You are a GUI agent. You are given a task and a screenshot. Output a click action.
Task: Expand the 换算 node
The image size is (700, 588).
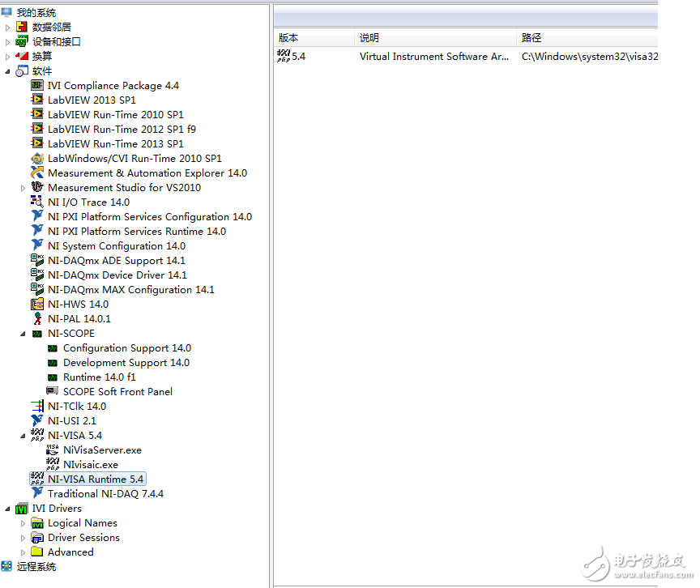coord(7,57)
